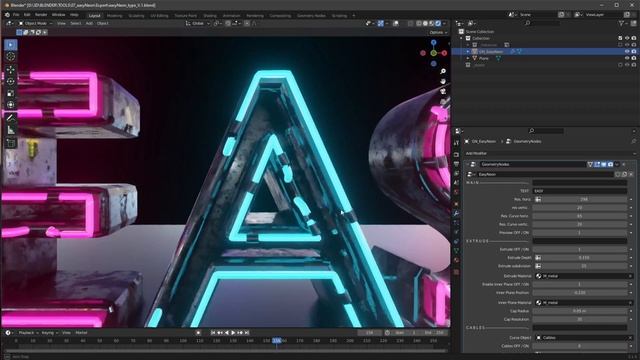Open the Global transform orientation dropdown
The width and height of the screenshot is (640, 360).
(x=198, y=24)
